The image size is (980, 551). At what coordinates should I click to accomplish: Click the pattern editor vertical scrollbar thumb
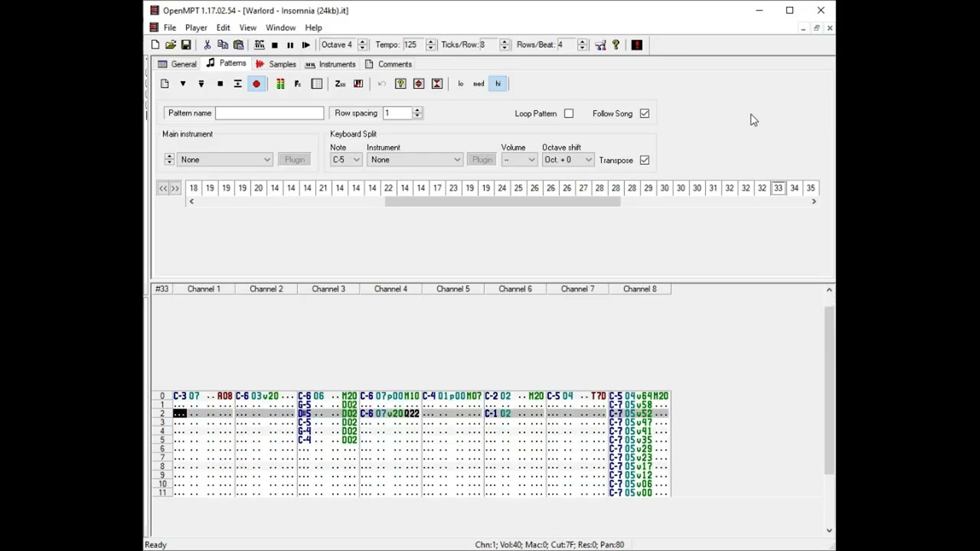tap(829, 390)
